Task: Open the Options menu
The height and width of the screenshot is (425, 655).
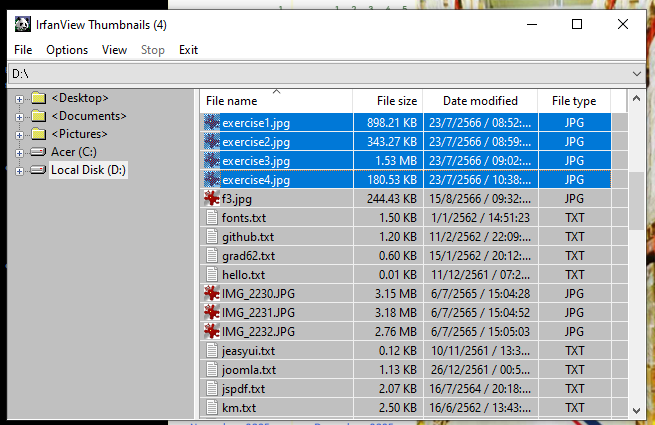Action: pyautogui.click(x=67, y=50)
